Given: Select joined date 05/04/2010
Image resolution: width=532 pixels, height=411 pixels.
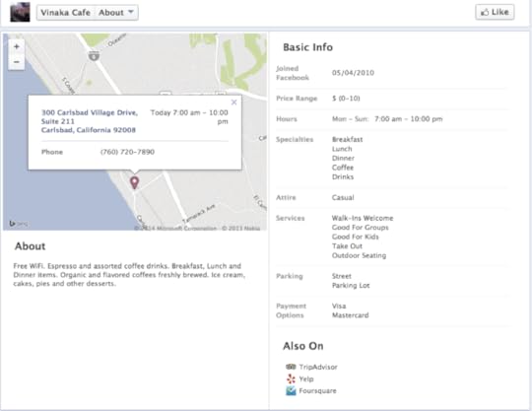Looking at the screenshot, I should [x=353, y=73].
